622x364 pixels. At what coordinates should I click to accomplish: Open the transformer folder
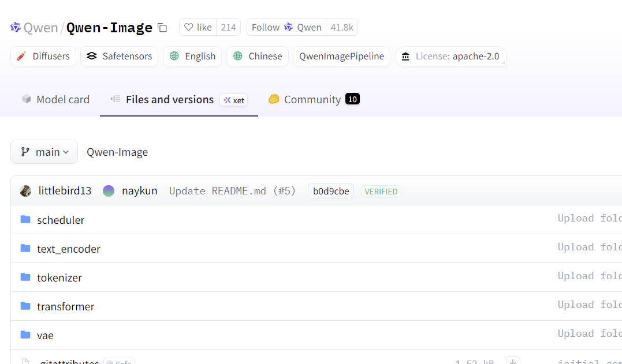[66, 306]
